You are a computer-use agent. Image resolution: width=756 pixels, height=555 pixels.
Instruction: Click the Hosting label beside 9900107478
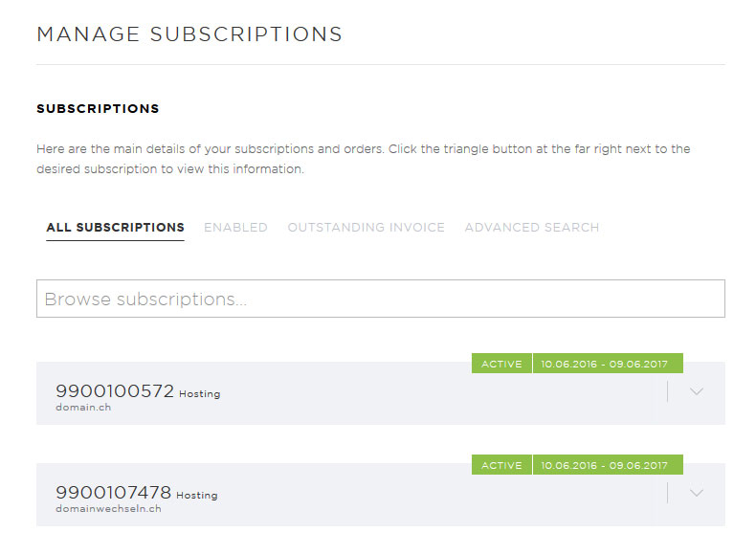[x=197, y=495]
